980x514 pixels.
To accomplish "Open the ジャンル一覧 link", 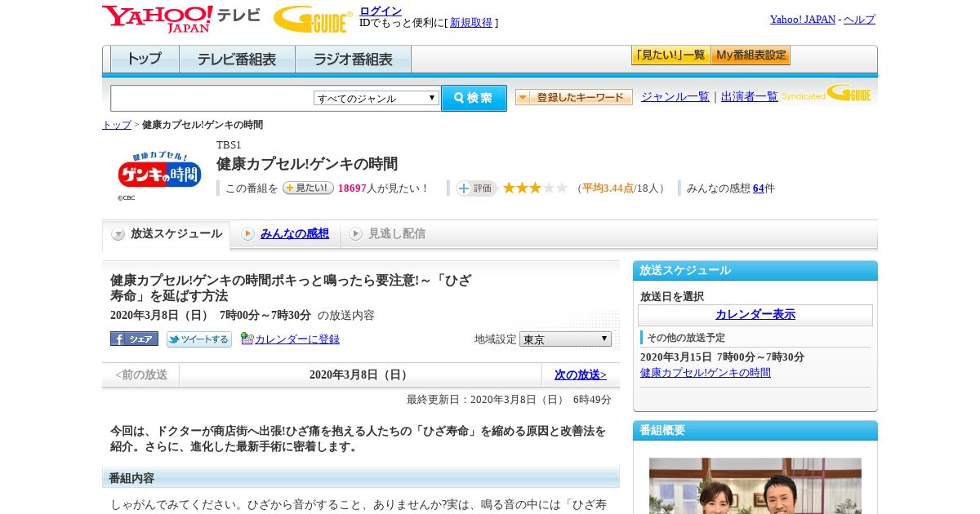I will tap(675, 97).
